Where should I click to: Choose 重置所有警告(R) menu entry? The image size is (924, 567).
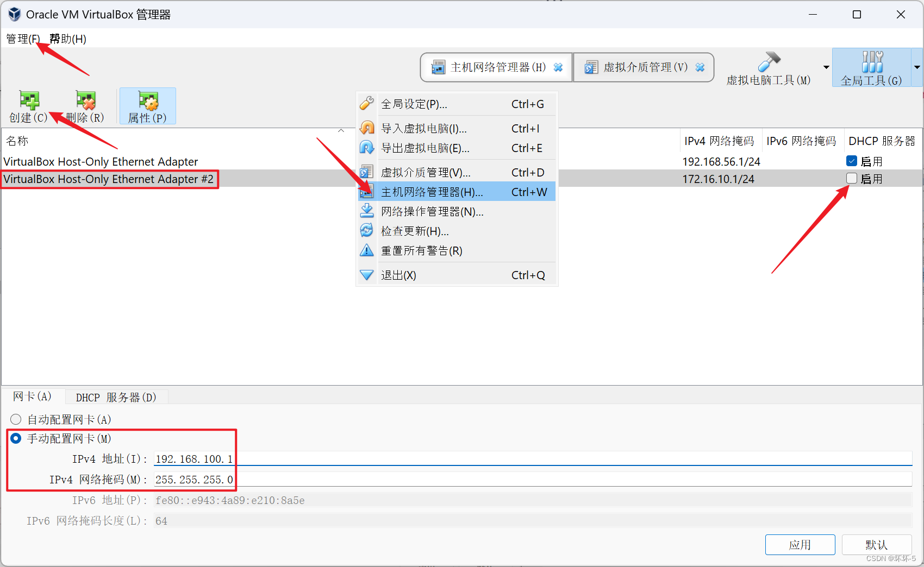coord(457,251)
